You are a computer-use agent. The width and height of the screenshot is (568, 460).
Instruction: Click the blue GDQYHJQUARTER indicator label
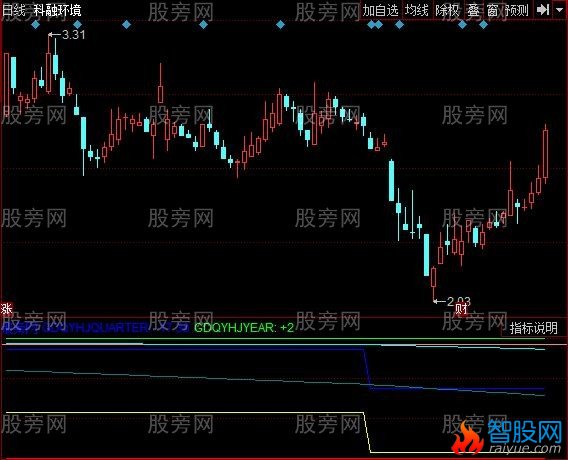[95, 327]
